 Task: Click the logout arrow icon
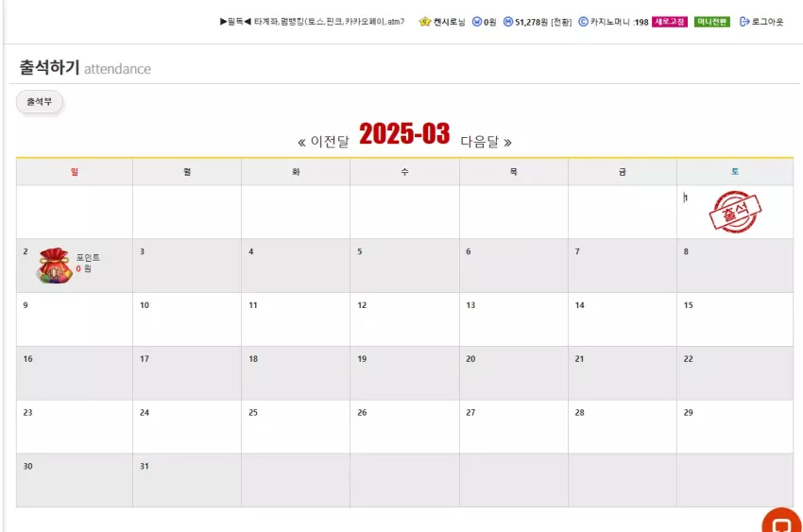[x=744, y=22]
